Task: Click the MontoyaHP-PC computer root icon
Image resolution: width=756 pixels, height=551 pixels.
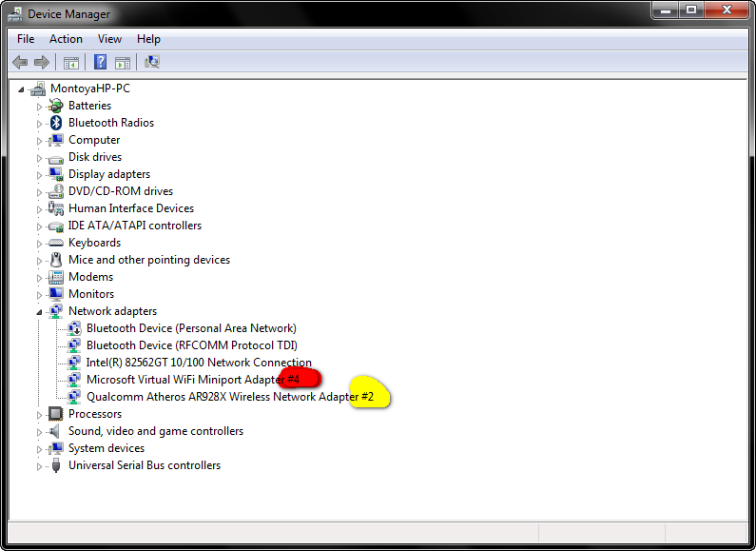Action: [38, 89]
